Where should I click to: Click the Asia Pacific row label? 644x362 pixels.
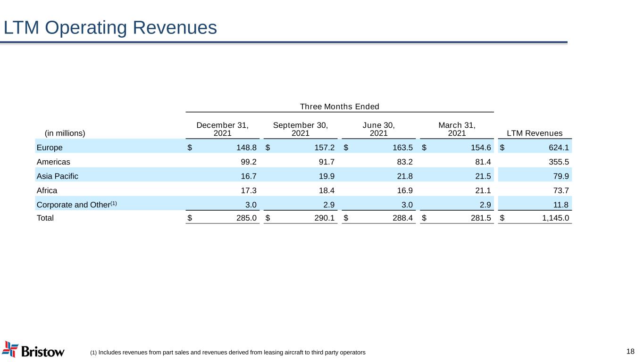(58, 176)
